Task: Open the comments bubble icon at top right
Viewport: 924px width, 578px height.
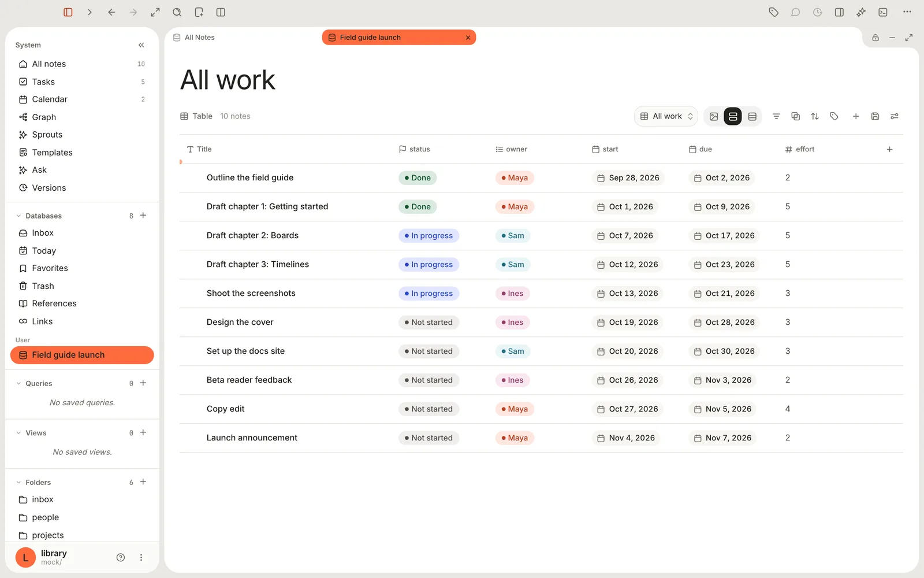Action: pos(796,12)
